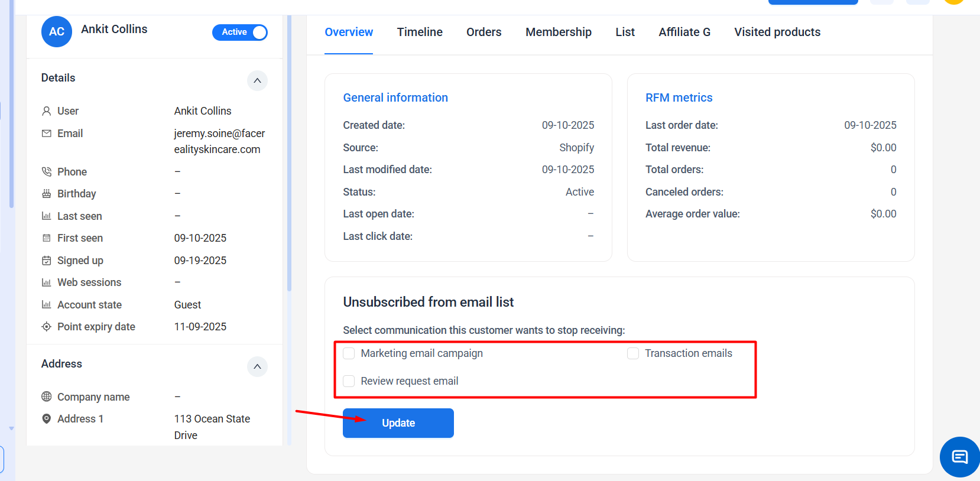Click the Point expiry date icon
Viewport: 980px width, 481px height.
point(47,327)
